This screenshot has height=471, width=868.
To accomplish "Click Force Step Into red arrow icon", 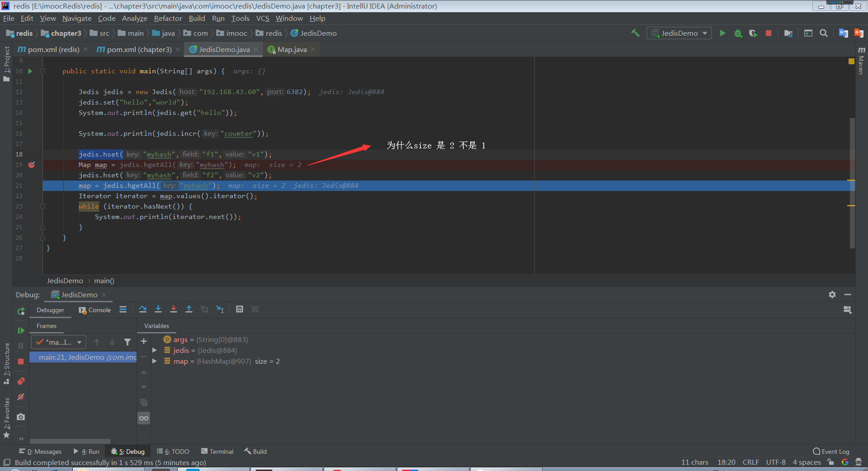I will pos(174,309).
